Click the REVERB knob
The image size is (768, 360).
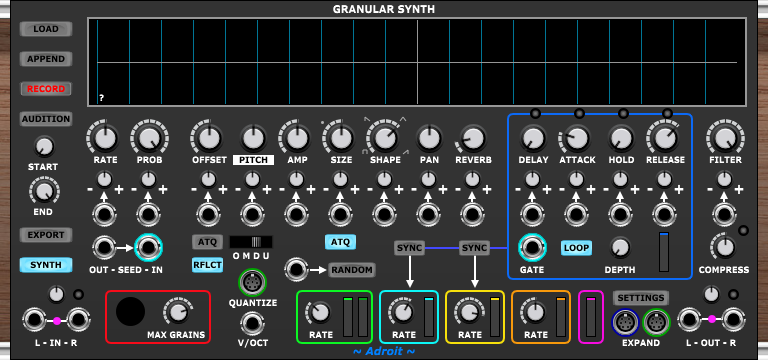point(472,138)
